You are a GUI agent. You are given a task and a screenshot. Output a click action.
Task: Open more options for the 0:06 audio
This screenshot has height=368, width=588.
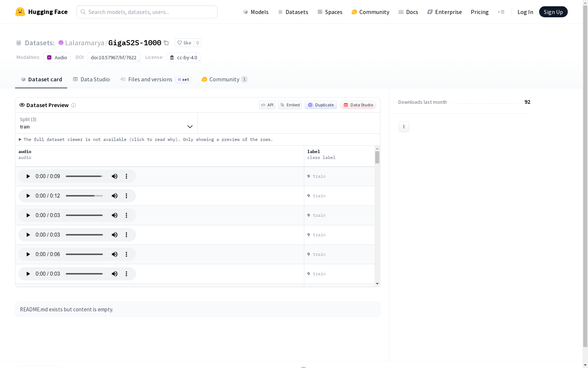(126, 254)
